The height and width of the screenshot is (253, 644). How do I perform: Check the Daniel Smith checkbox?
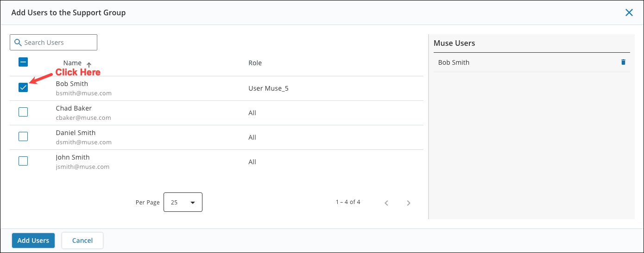click(23, 136)
